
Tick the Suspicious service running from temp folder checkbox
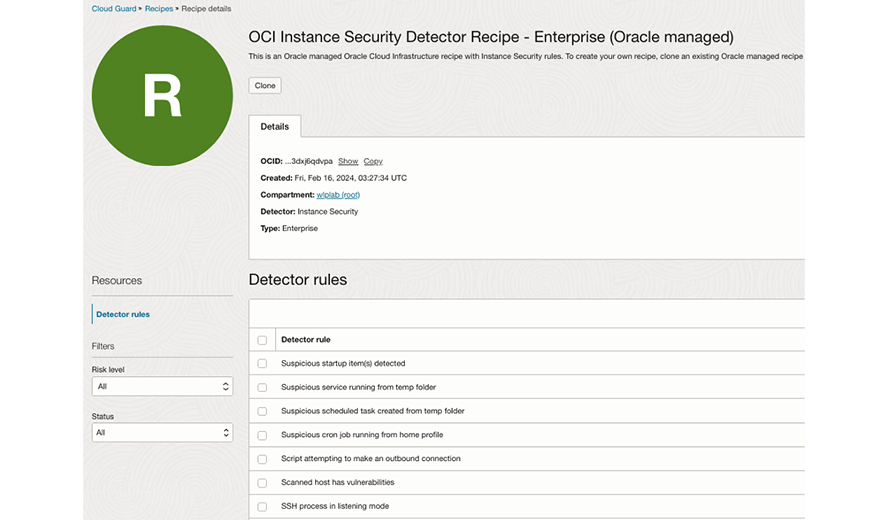click(x=262, y=388)
